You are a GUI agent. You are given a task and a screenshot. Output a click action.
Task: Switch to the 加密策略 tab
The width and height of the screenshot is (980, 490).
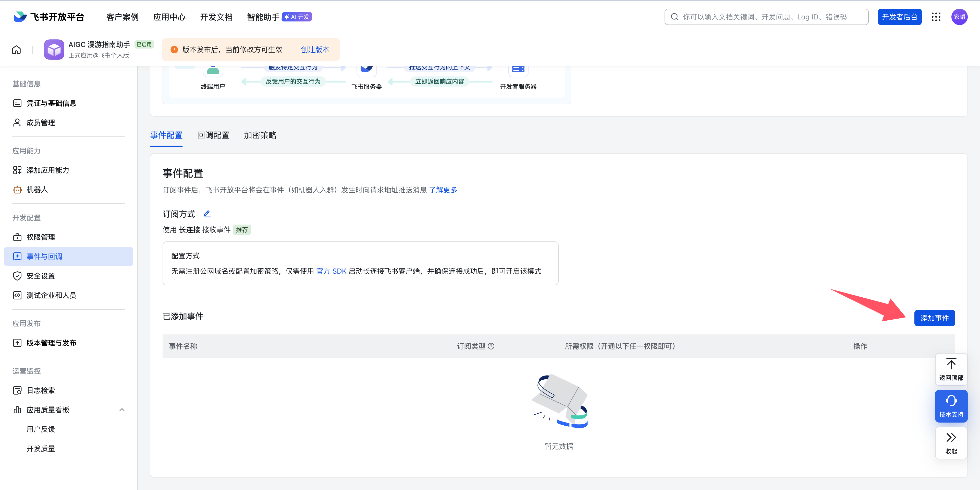click(260, 135)
